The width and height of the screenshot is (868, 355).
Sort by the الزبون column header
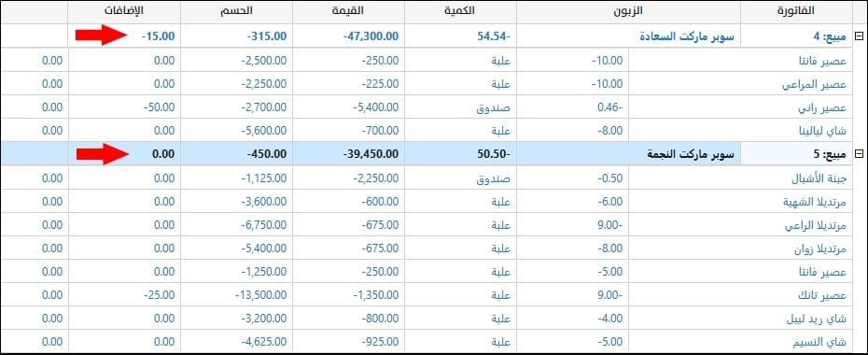click(x=628, y=11)
